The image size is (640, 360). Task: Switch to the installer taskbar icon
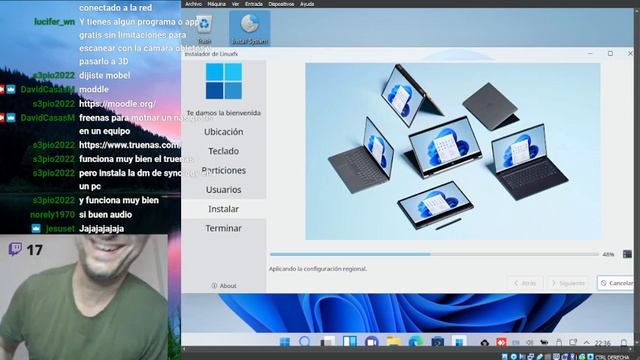459,342
